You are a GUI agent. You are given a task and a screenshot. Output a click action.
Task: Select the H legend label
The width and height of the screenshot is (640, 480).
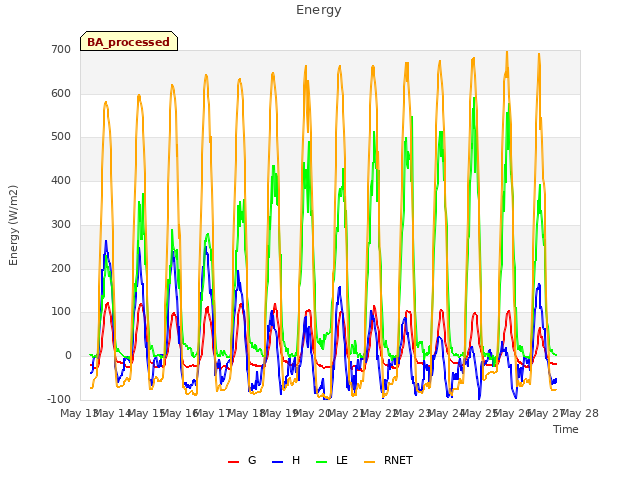(296, 460)
